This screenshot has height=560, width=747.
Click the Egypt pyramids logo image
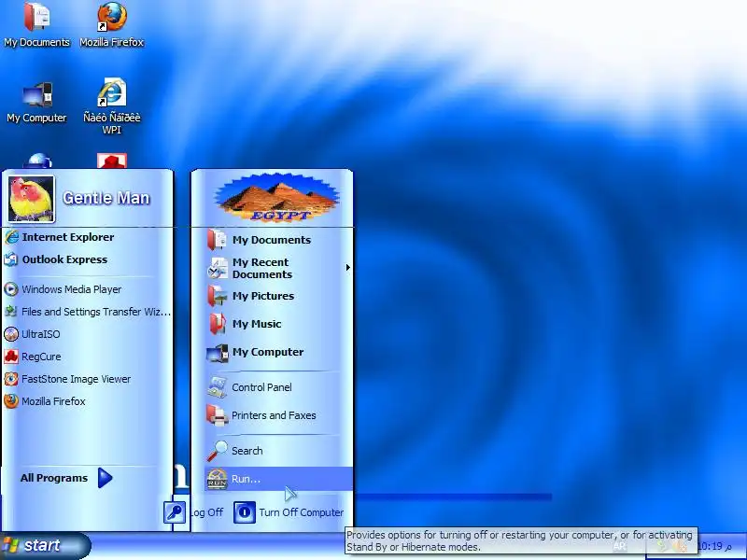click(277, 198)
